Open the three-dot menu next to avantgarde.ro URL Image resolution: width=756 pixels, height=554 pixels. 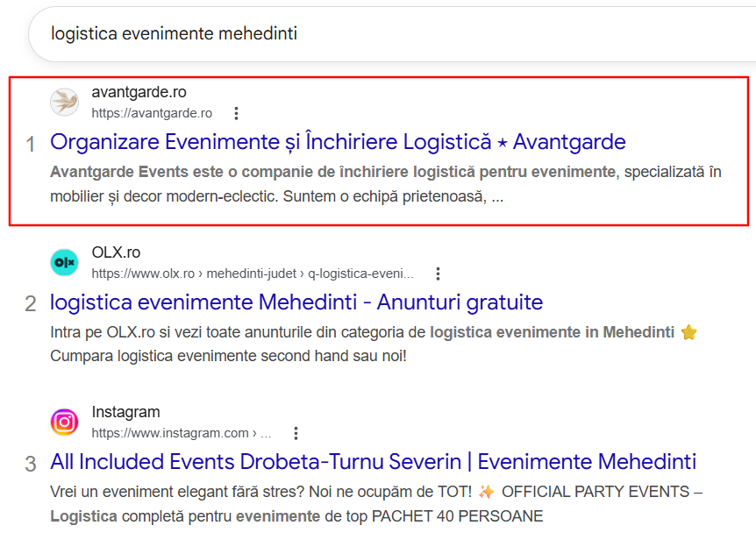coord(236,113)
